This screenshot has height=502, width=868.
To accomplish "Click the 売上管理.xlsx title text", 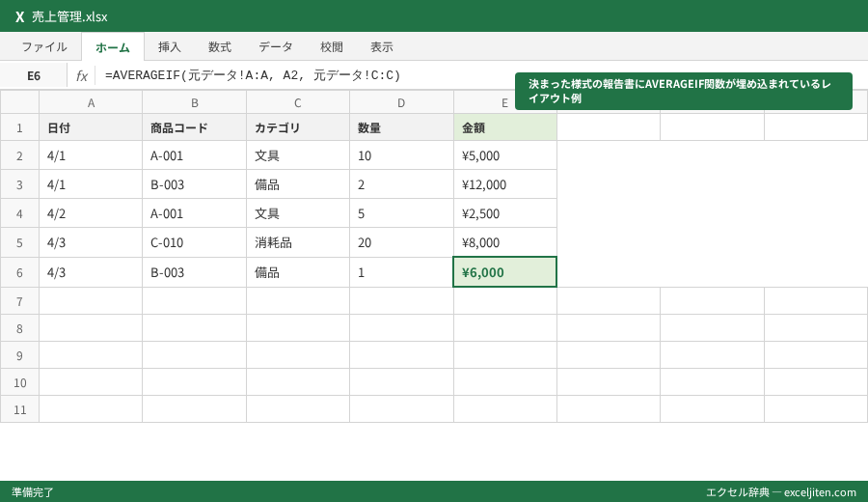I will click(69, 16).
